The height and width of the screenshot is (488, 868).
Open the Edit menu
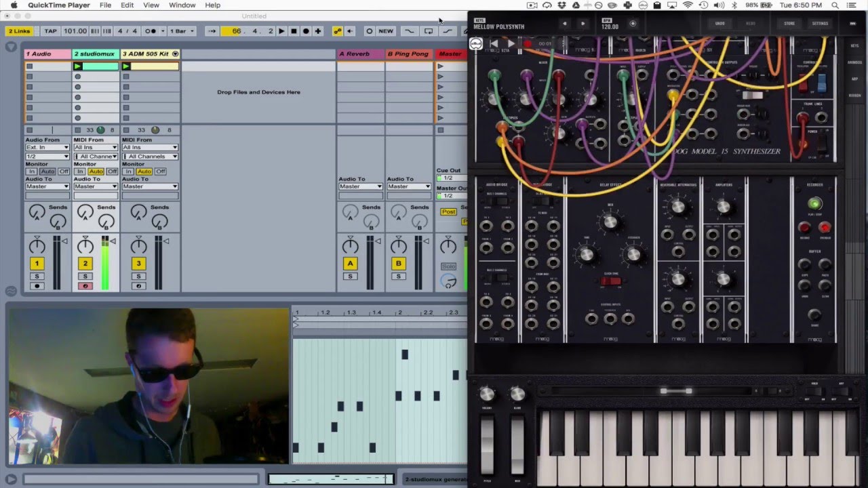[x=127, y=5]
